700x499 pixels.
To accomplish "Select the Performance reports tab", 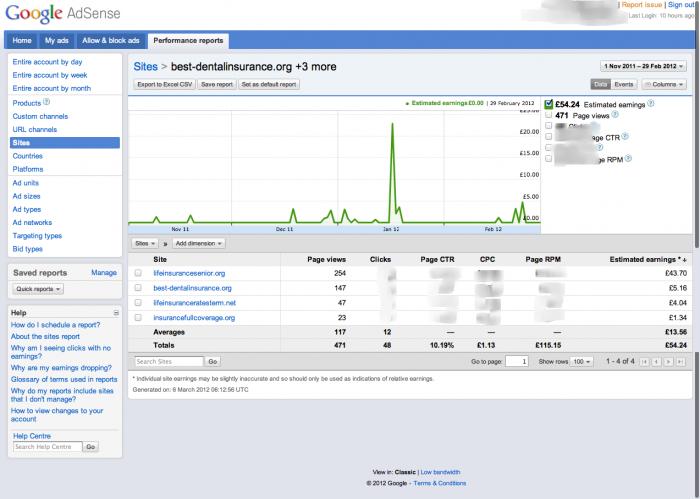I will tap(188, 41).
